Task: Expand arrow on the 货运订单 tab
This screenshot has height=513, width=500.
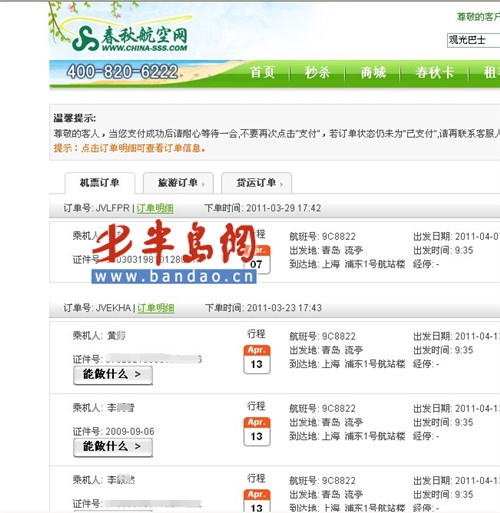Action: 282,184
